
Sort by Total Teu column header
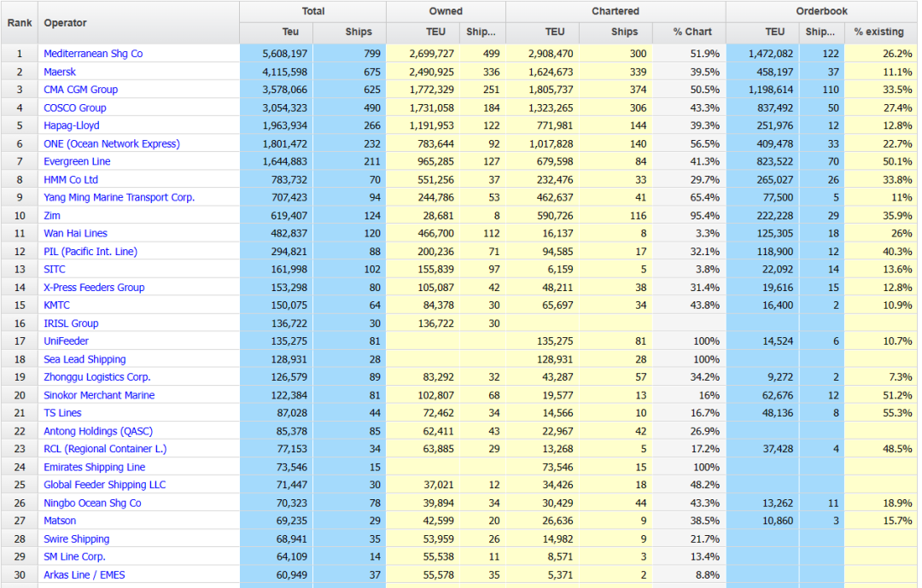pos(277,32)
